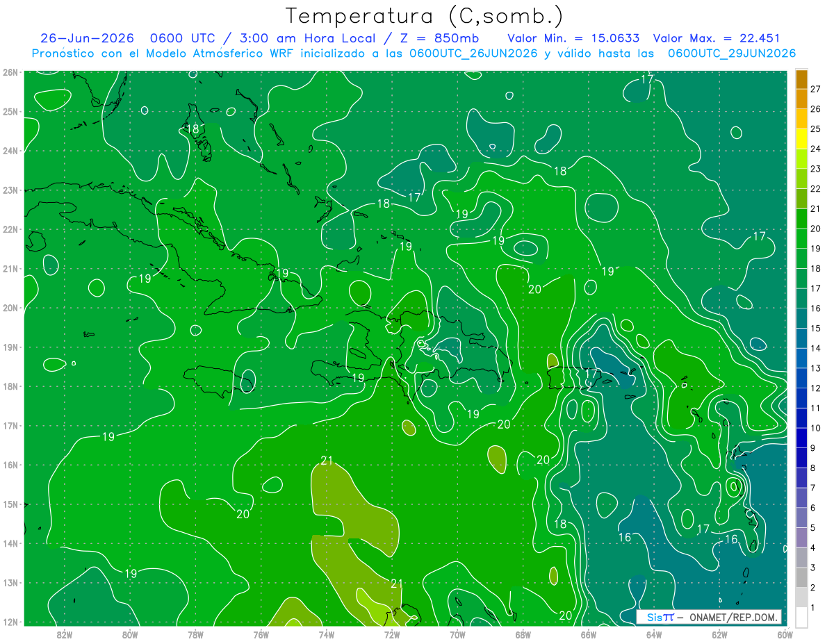Select the 70W longitude axis label
834x644 pixels.
pos(457,634)
